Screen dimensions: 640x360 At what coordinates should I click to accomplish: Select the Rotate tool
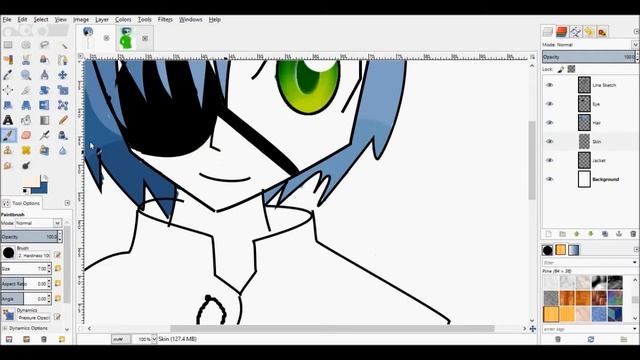tap(44, 90)
